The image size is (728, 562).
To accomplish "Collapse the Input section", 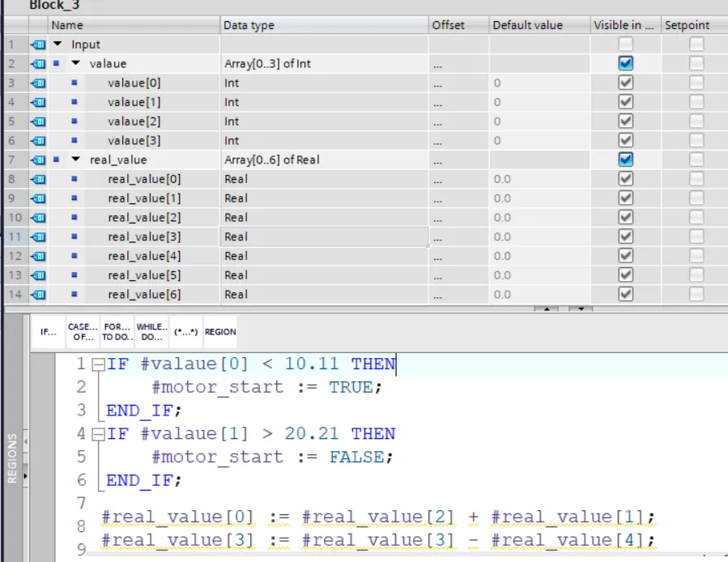I will point(57,44).
